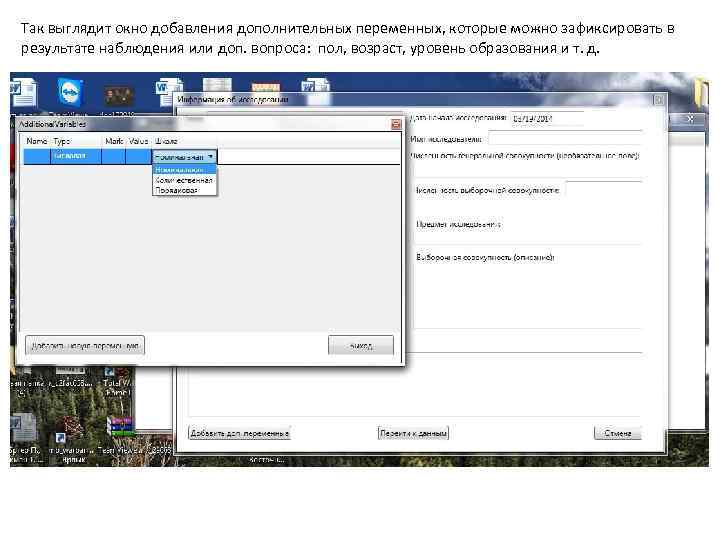Select the Type cell in the highlighted row

(76, 156)
